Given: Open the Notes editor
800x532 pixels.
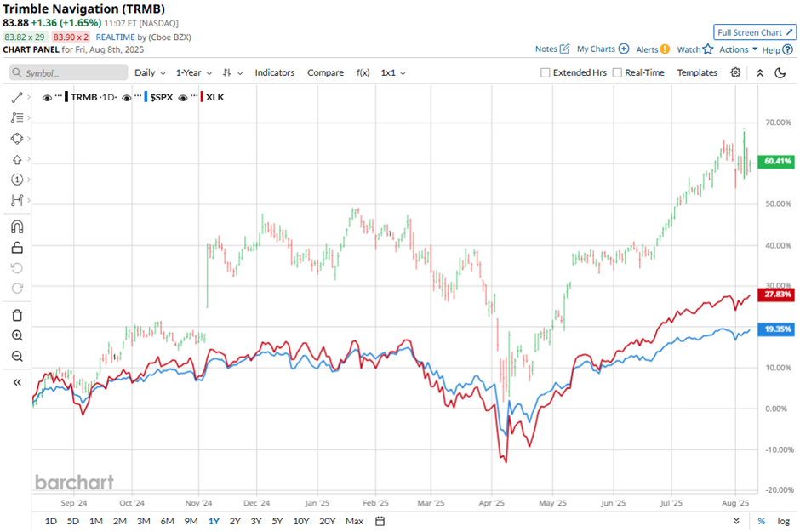Looking at the screenshot, I should tap(551, 49).
